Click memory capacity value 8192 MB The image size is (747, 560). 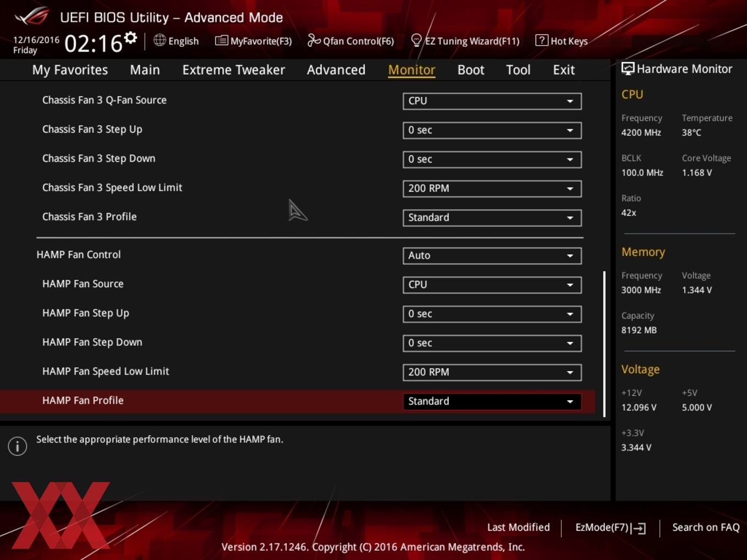click(639, 330)
